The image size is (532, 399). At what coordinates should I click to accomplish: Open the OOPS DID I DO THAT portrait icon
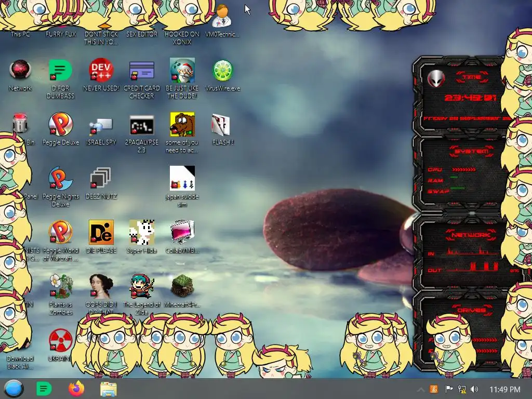tap(101, 286)
